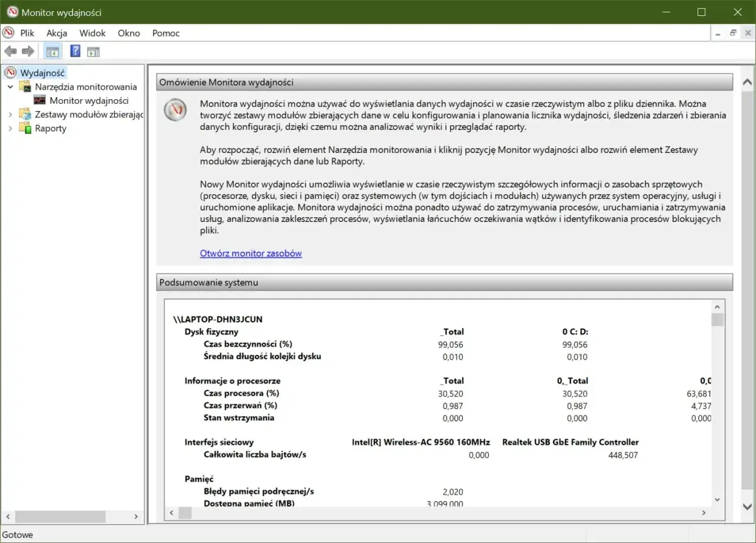Select the Monitor wydajności graph icon
The width and height of the screenshot is (756, 543).
click(39, 100)
